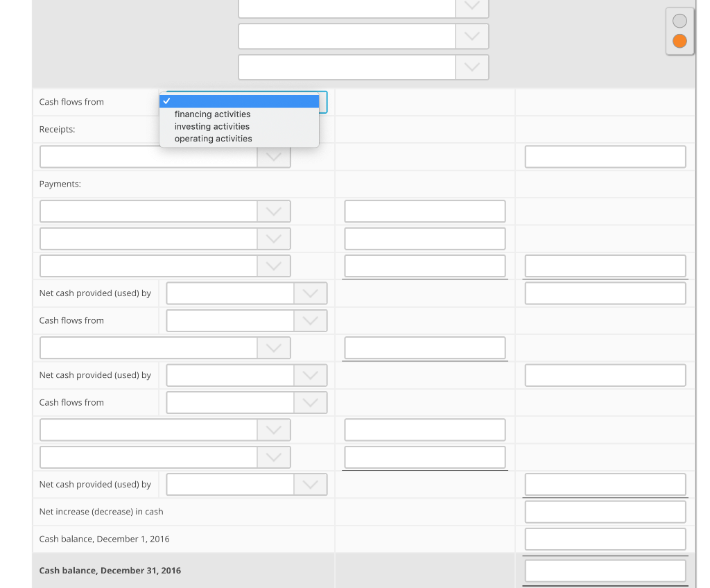Screen dimensions: 710x588
Task: Click the total payments field in right column
Action: [x=605, y=266]
